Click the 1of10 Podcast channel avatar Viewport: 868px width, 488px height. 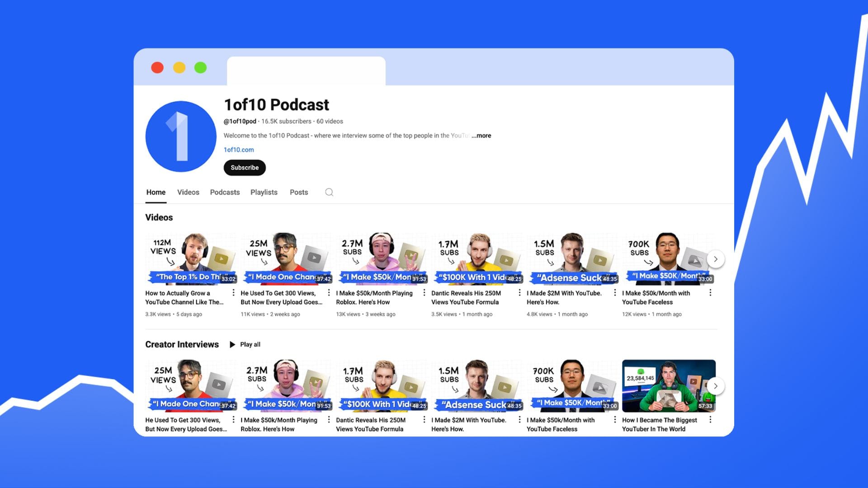click(181, 136)
